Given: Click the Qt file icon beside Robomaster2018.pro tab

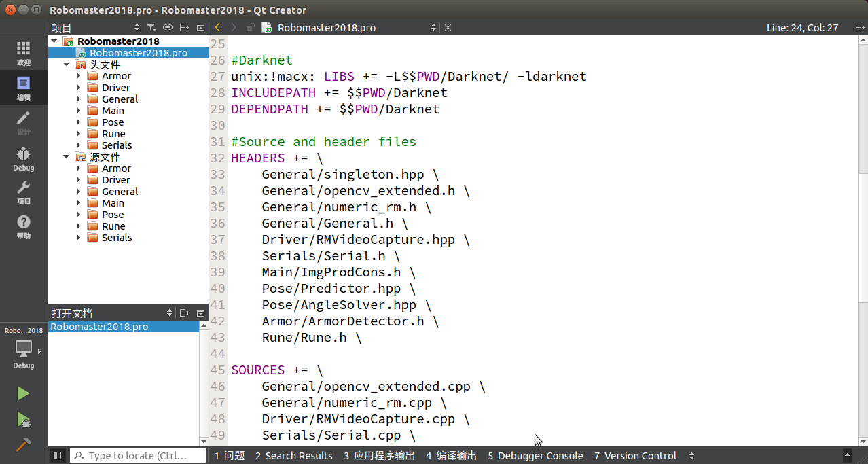Looking at the screenshot, I should tap(267, 27).
